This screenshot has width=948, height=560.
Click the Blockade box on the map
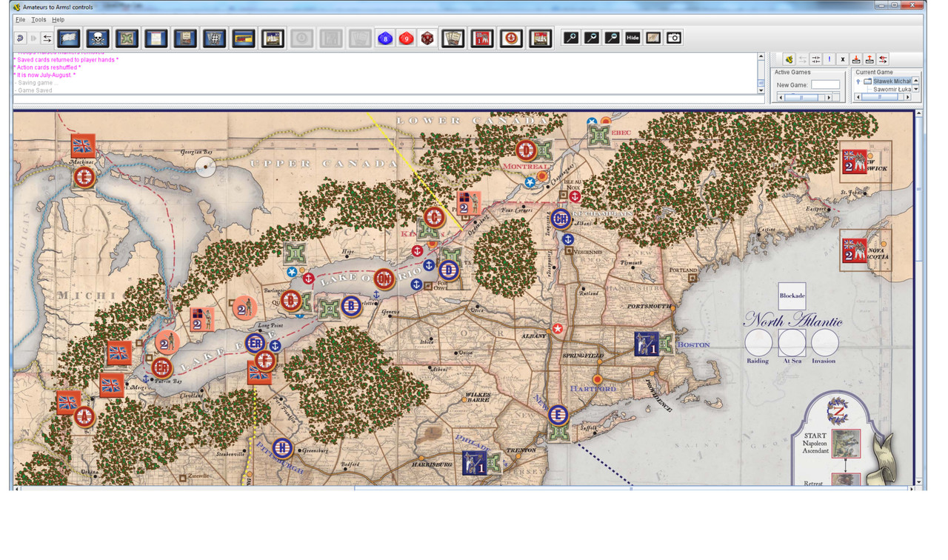click(792, 296)
